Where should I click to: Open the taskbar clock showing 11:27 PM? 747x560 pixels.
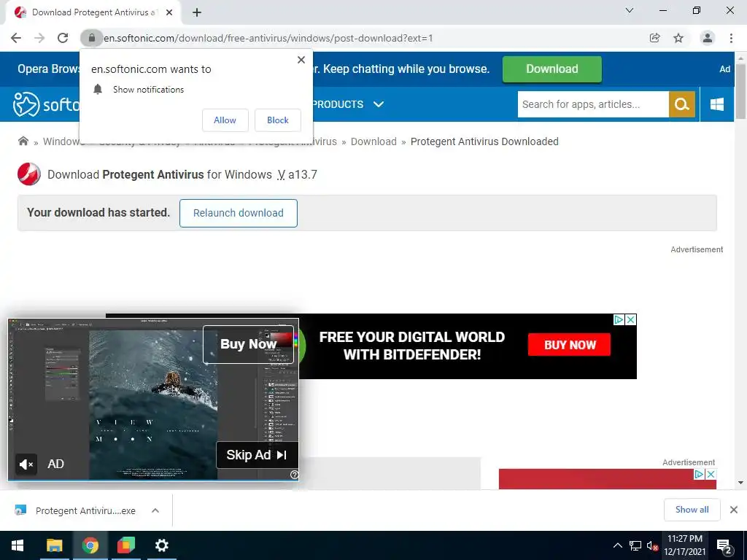[685, 545]
